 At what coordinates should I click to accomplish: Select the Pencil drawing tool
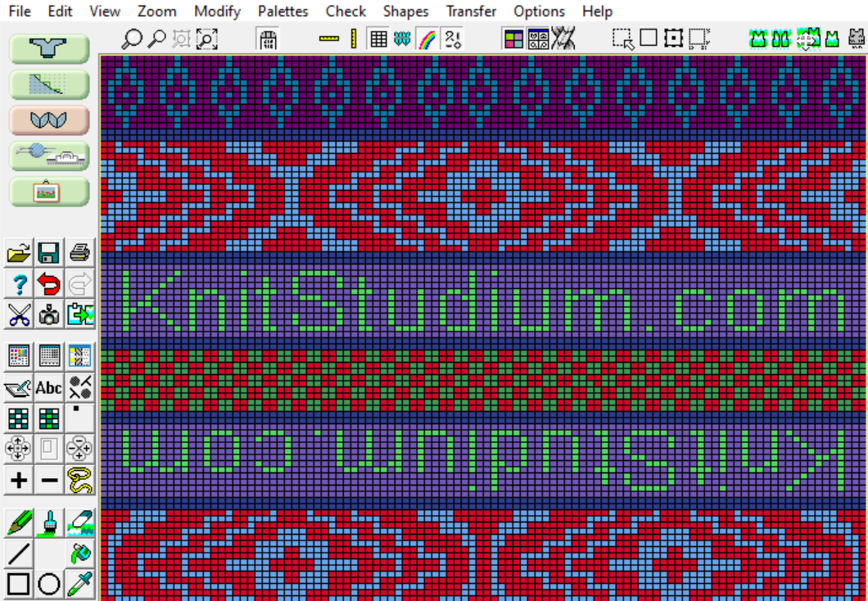pyautogui.click(x=18, y=523)
